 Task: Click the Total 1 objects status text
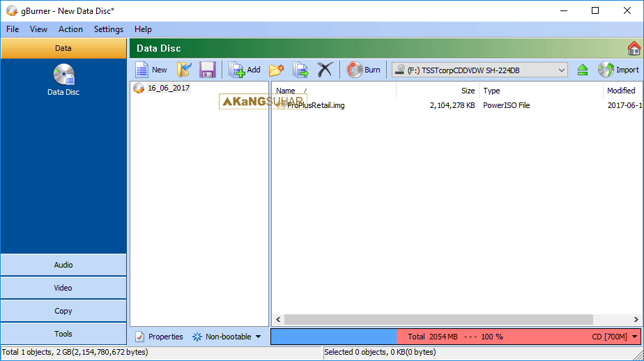point(75,353)
